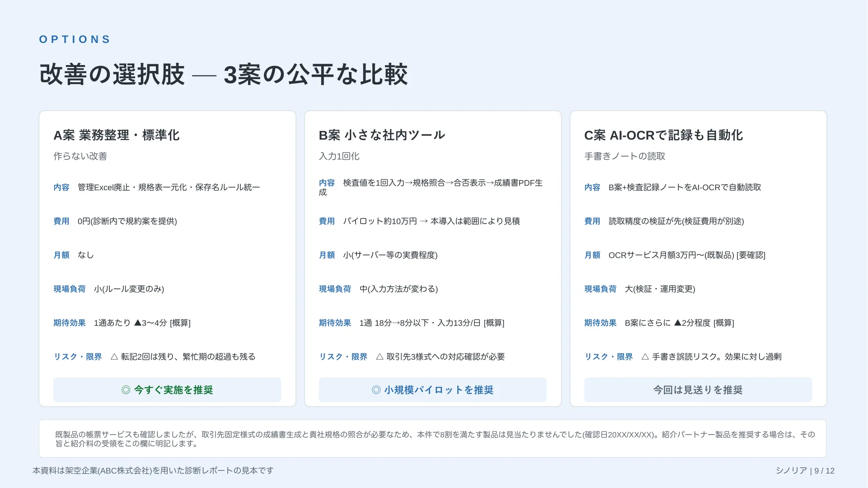
Task: Click text B案にさらに ▲2分程度 [概算]
Action: click(679, 323)
